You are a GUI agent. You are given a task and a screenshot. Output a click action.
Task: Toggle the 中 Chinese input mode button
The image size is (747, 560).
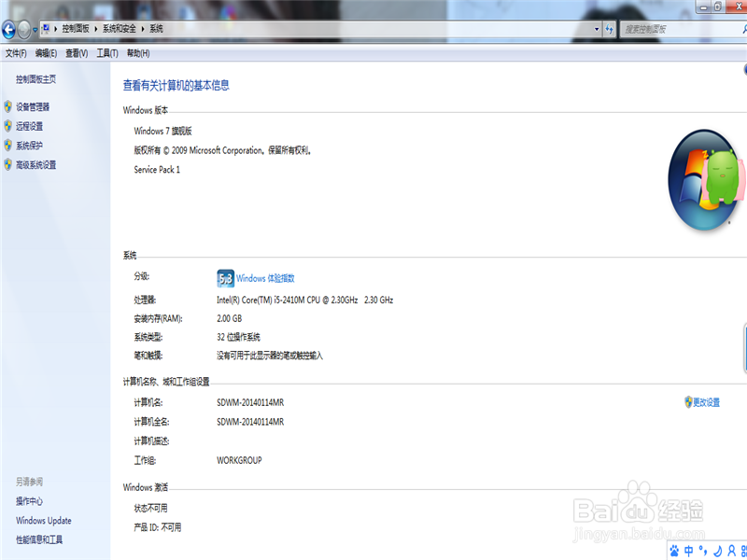pos(689,551)
